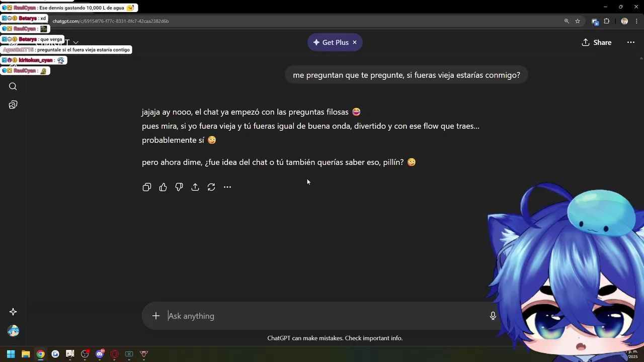644x362 pixels.
Task: Open the sparkle icon in lower sidebar
Action: click(x=13, y=312)
